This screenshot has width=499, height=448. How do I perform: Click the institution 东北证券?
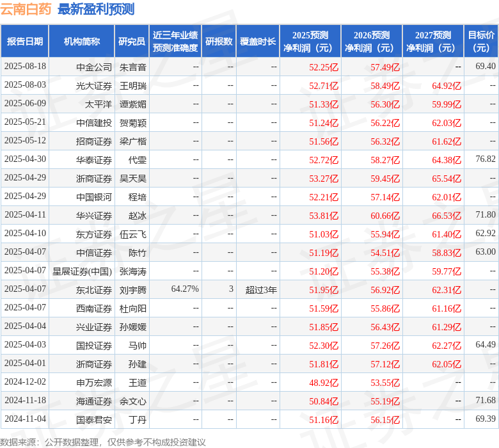tap(94, 289)
